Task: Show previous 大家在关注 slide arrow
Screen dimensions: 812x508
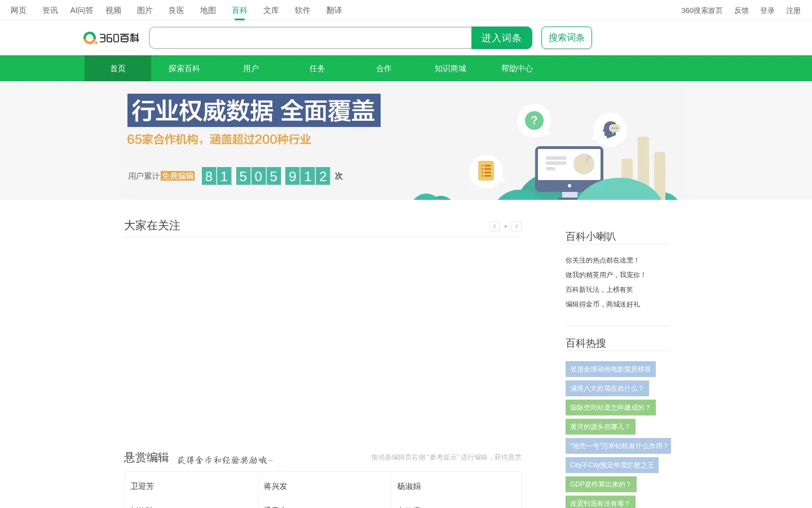Action: (x=495, y=226)
